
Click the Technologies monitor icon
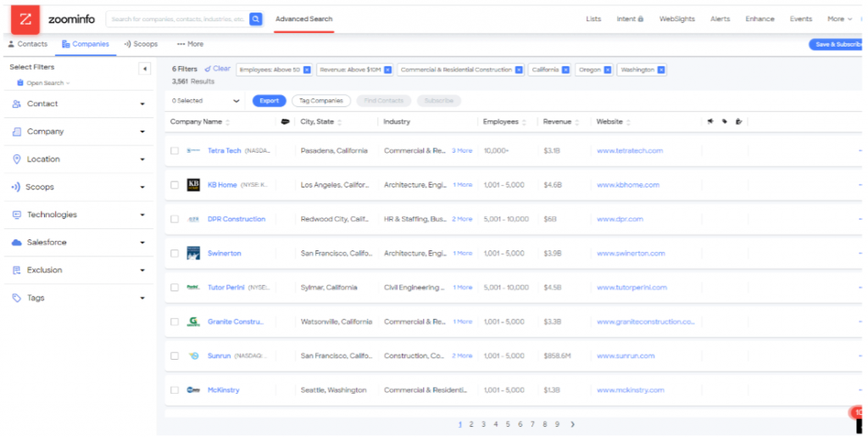coord(17,215)
